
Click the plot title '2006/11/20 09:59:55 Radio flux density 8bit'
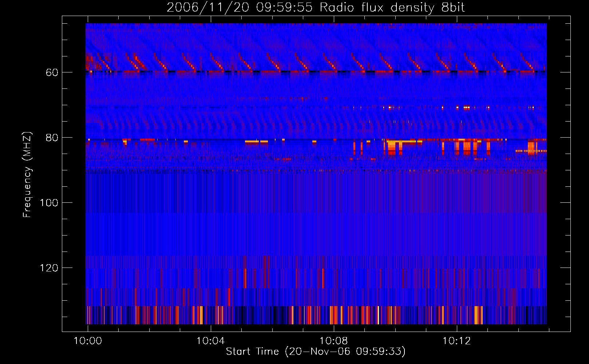point(316,8)
